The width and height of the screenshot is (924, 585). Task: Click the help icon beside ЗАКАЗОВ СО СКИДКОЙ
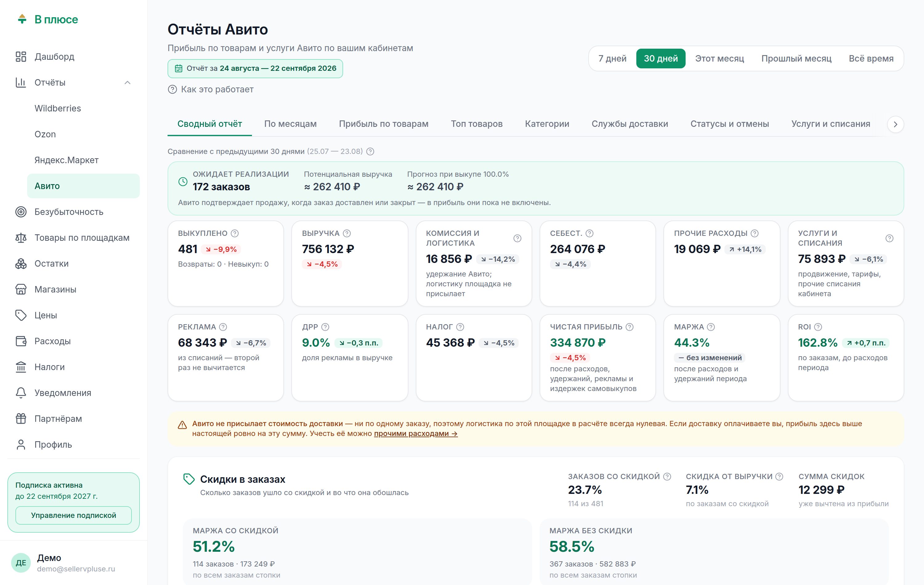click(x=667, y=476)
